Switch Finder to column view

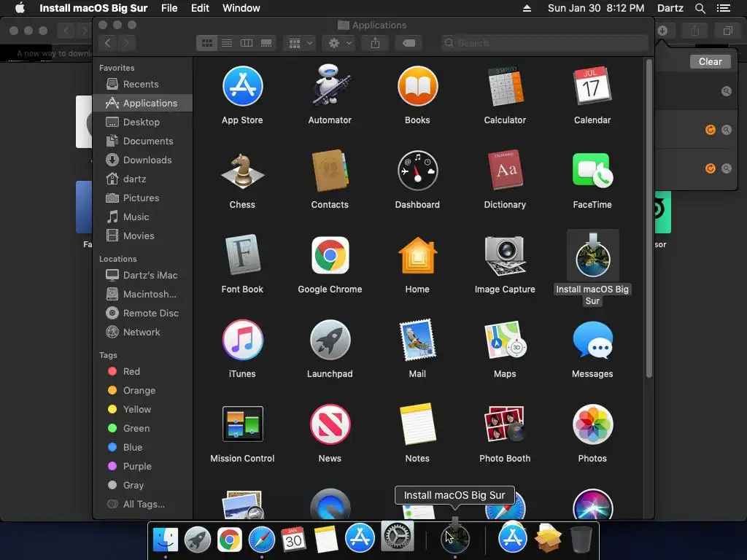247,43
